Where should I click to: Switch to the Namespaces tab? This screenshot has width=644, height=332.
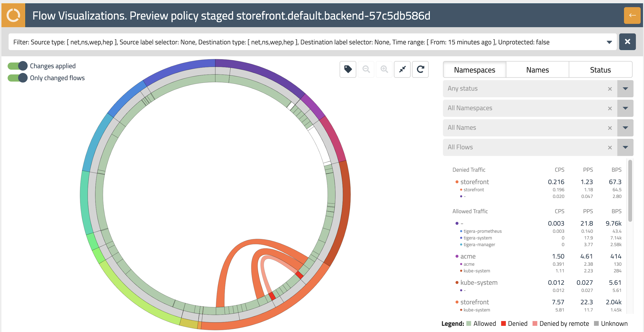pos(474,70)
